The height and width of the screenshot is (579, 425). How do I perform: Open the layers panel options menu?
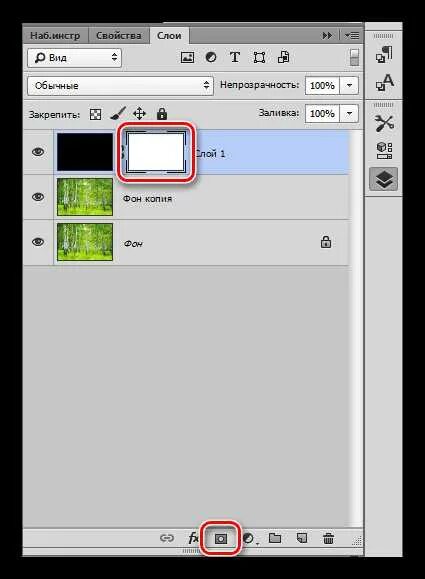(352, 36)
